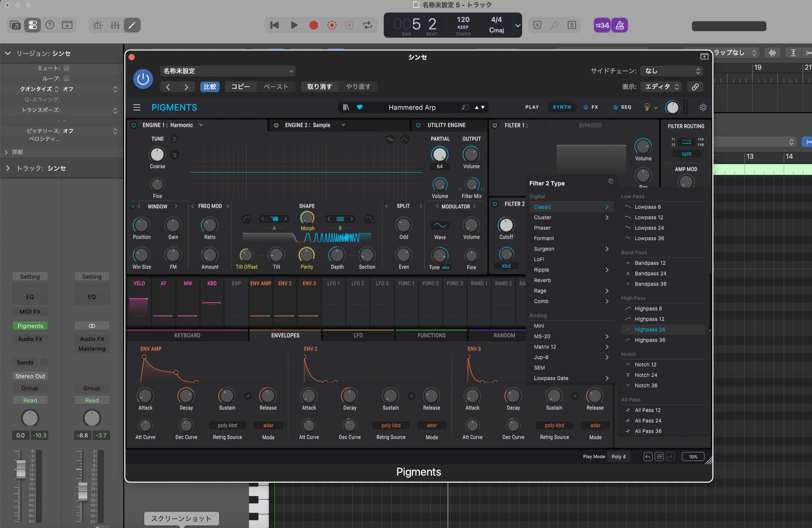Click the 取り消す undo button
Image resolution: width=812 pixels, height=528 pixels.
[320, 87]
